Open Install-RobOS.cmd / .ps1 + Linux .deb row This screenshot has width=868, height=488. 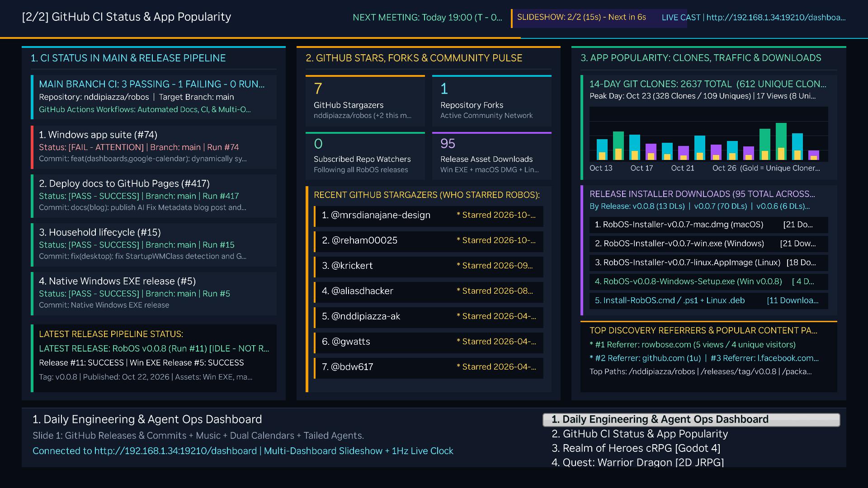point(709,300)
